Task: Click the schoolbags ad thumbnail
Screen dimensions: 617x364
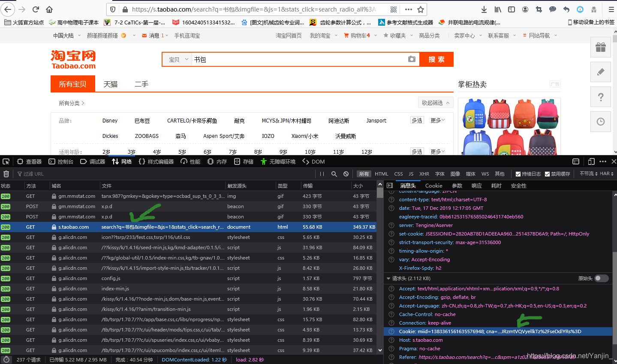Action: (x=509, y=126)
